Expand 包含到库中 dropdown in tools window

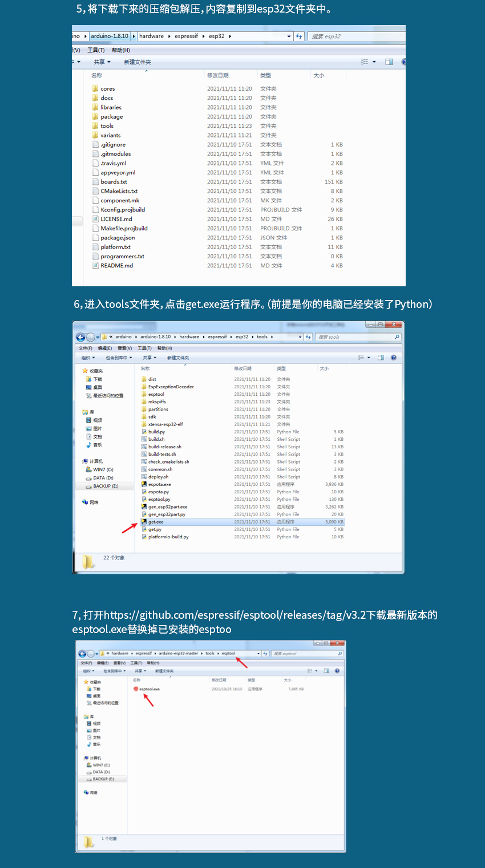(x=119, y=358)
